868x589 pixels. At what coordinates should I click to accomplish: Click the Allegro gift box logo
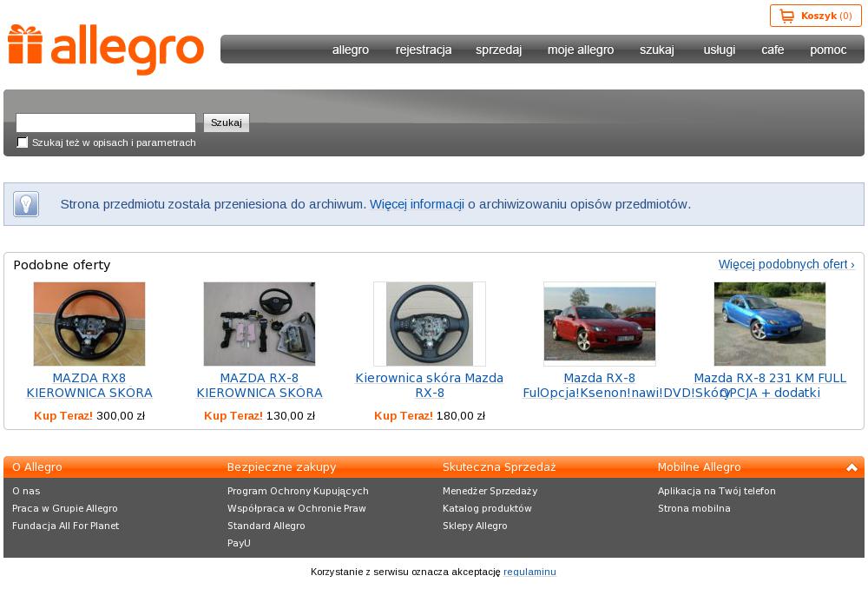25,45
